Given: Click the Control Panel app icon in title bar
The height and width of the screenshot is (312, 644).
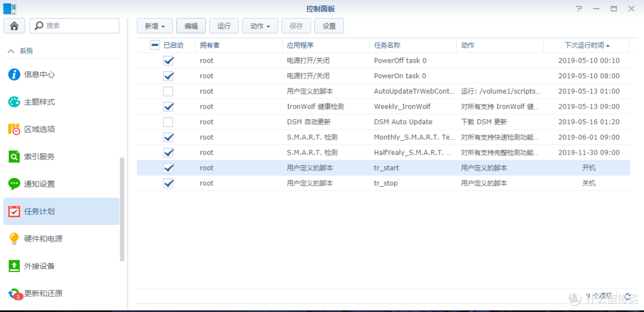Looking at the screenshot, I should [x=10, y=8].
